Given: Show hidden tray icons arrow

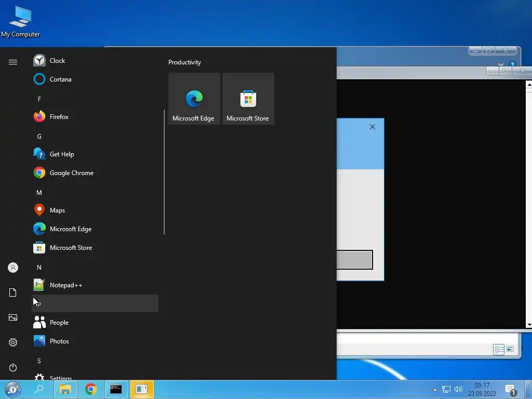Looking at the screenshot, I should pos(435,390).
